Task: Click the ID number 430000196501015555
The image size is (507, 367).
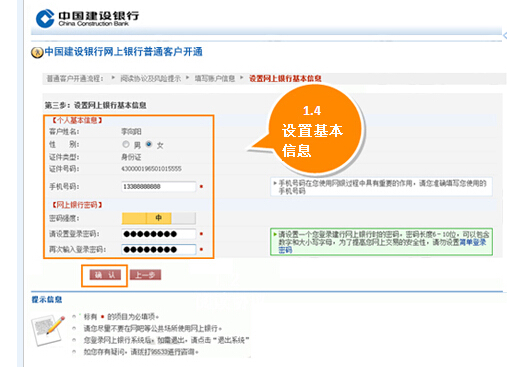Action: (x=151, y=169)
